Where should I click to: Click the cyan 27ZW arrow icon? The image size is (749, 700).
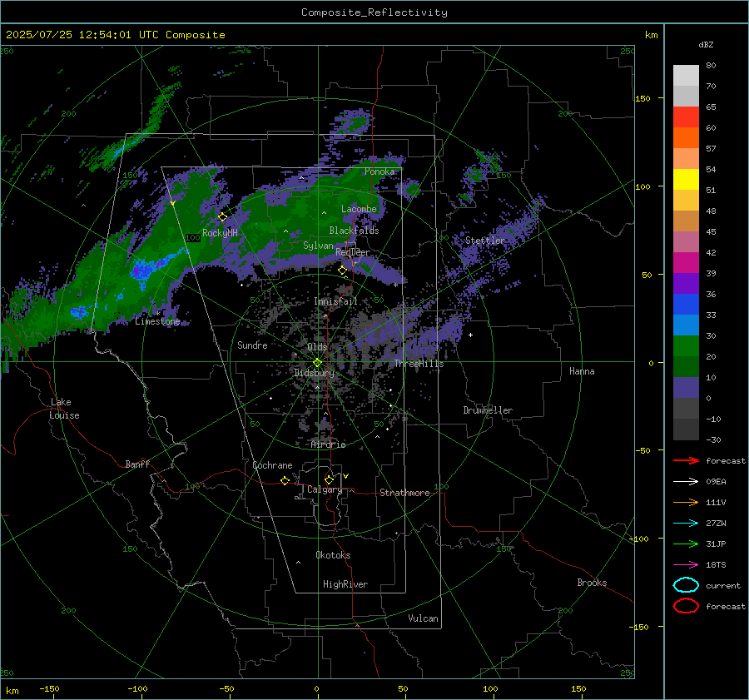click(x=686, y=524)
